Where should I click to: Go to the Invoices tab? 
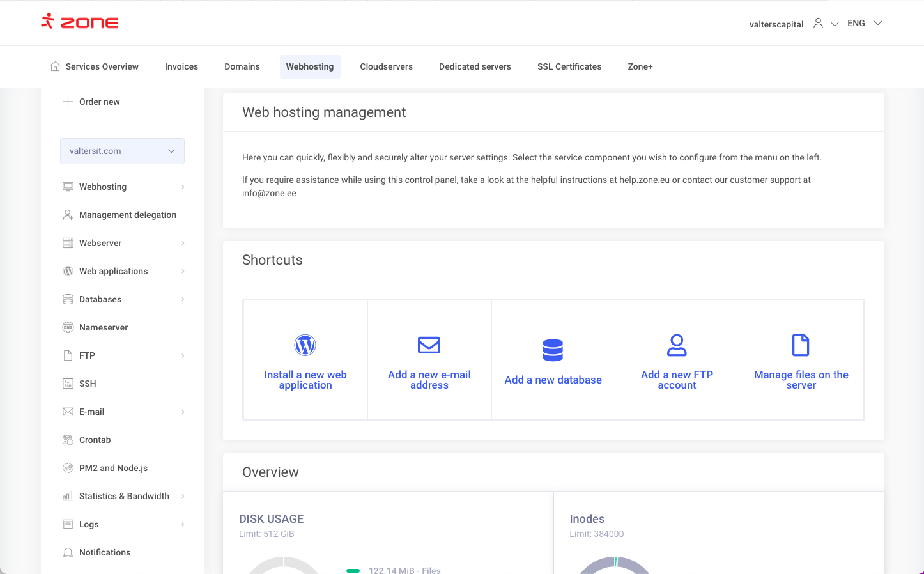pos(181,66)
